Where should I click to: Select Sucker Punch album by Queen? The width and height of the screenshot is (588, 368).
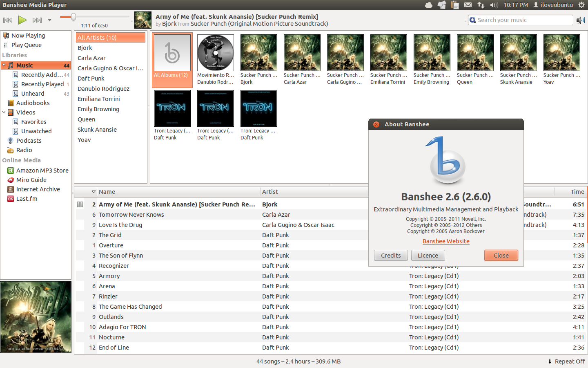point(475,60)
